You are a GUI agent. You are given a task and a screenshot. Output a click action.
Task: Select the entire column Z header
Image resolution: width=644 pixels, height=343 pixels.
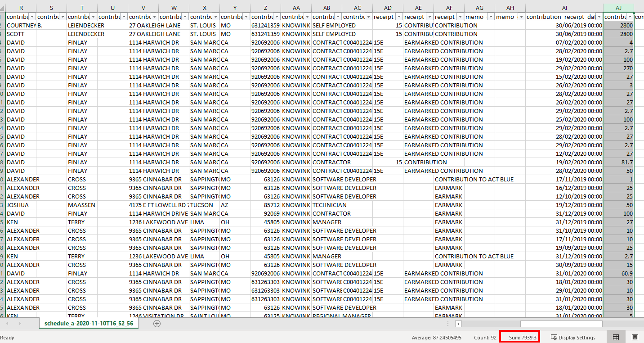coord(265,8)
